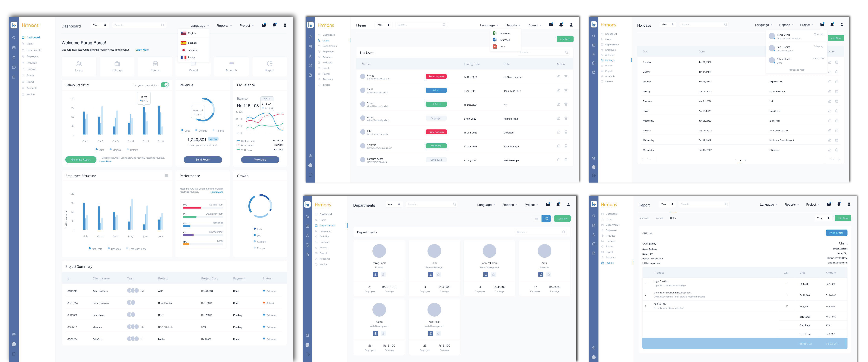868x362 pixels.
Task: Click settings gear in Dashboard window dark sidebar
Action: pos(14,334)
